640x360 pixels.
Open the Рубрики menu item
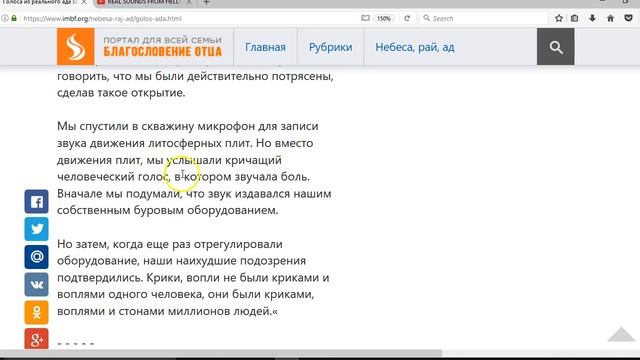click(330, 47)
